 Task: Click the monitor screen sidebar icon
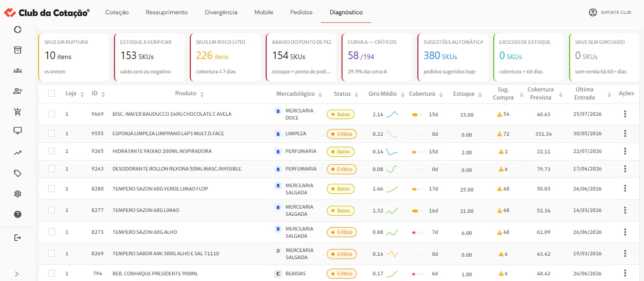pos(18,130)
